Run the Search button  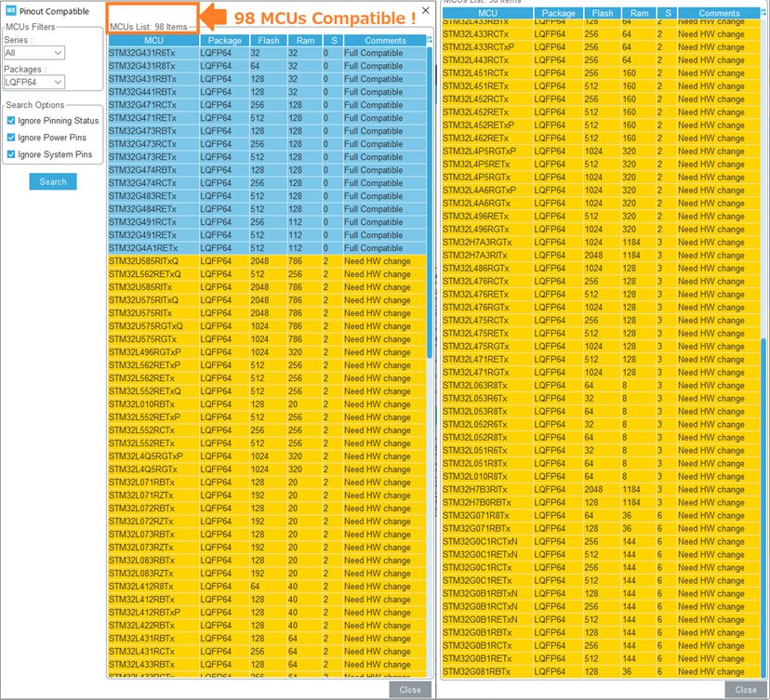pyautogui.click(x=53, y=181)
